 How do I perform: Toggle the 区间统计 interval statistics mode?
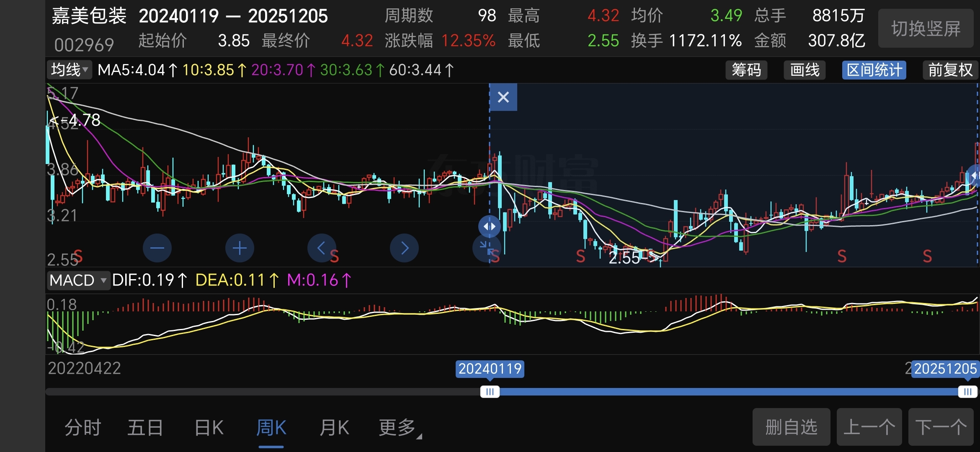pyautogui.click(x=874, y=70)
